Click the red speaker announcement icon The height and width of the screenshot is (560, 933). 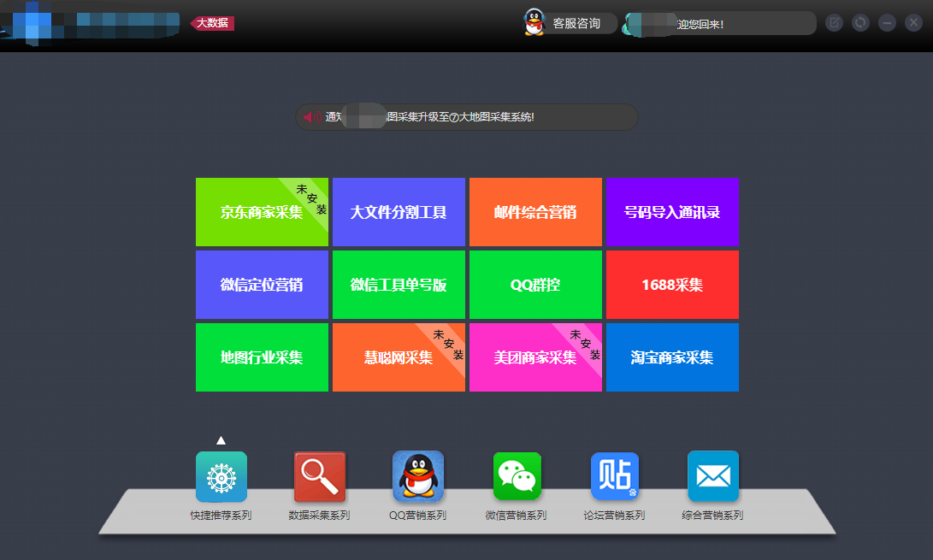pos(312,117)
